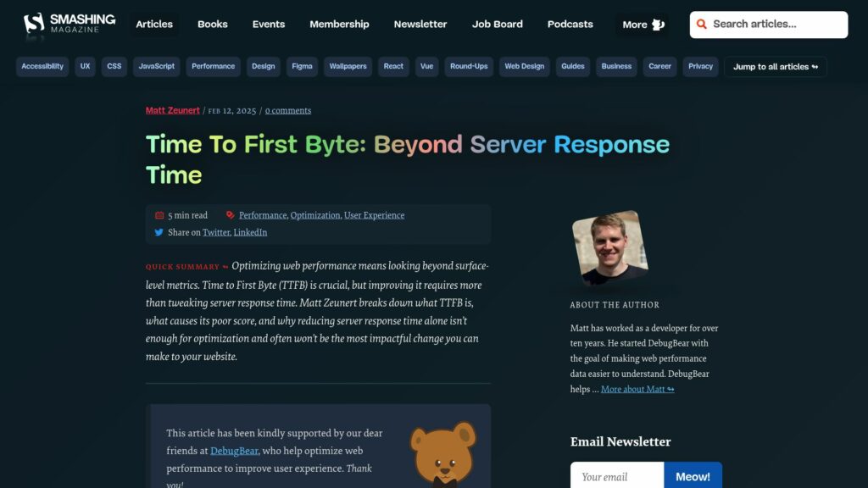This screenshot has width=868, height=488.
Task: Click the cat icon beside More
Action: [x=658, y=25]
